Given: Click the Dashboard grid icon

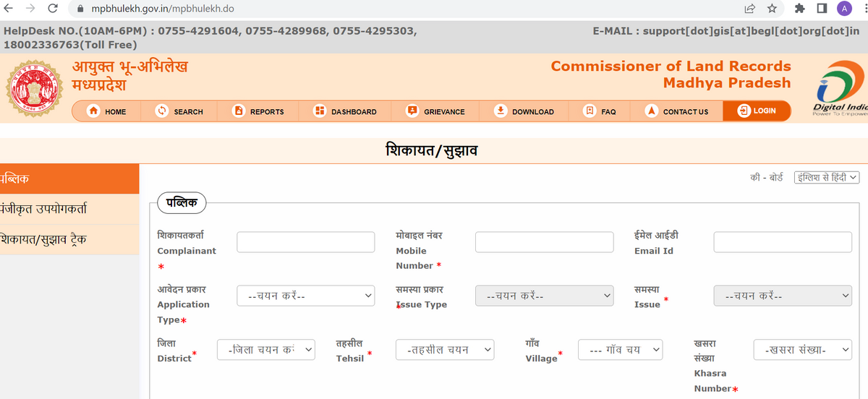Looking at the screenshot, I should pyautogui.click(x=319, y=111).
